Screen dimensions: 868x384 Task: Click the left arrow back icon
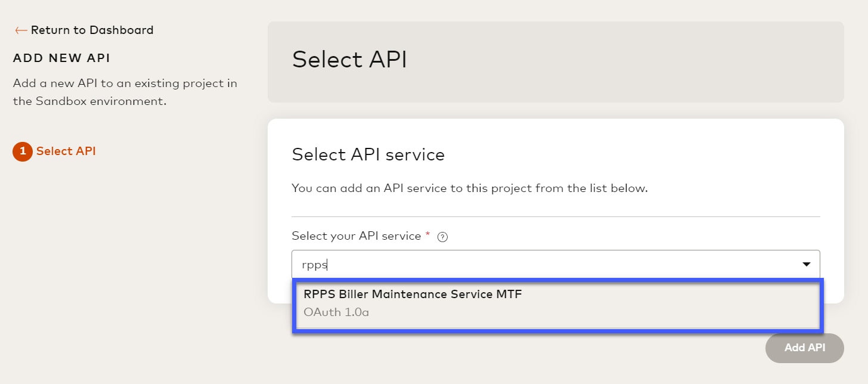21,30
